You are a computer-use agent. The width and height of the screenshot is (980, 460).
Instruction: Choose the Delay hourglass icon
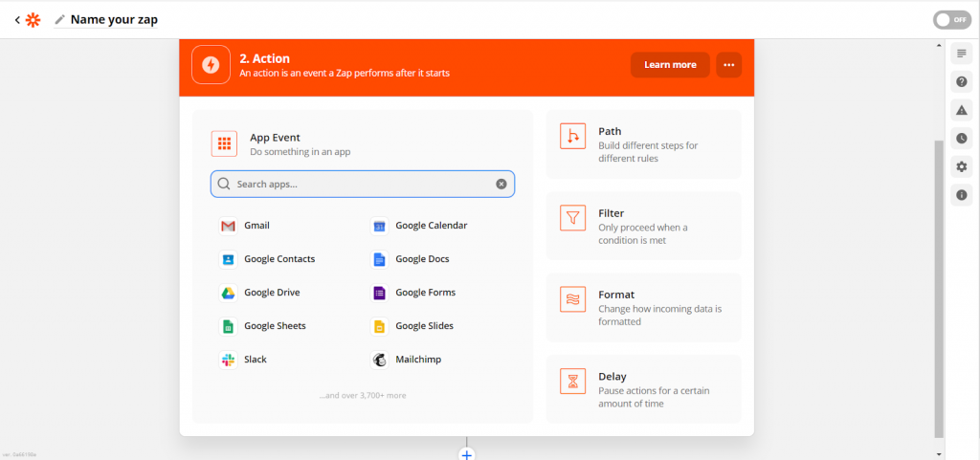coord(572,382)
